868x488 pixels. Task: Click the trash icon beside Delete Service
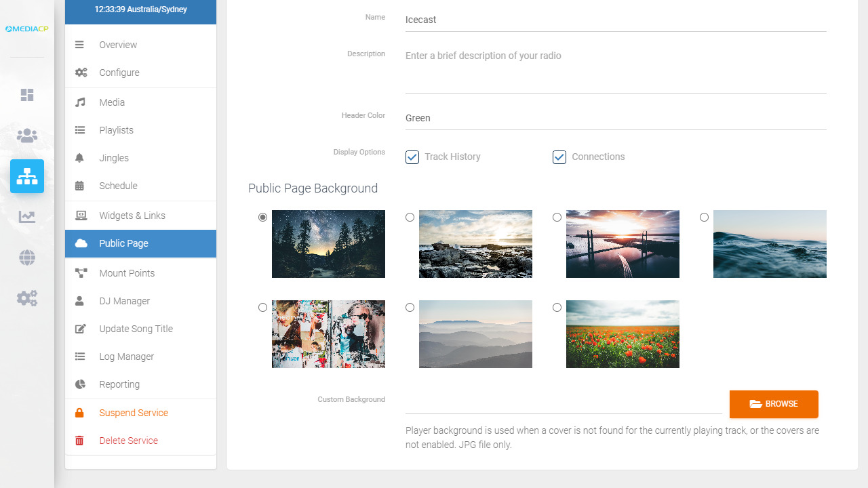[x=79, y=441]
